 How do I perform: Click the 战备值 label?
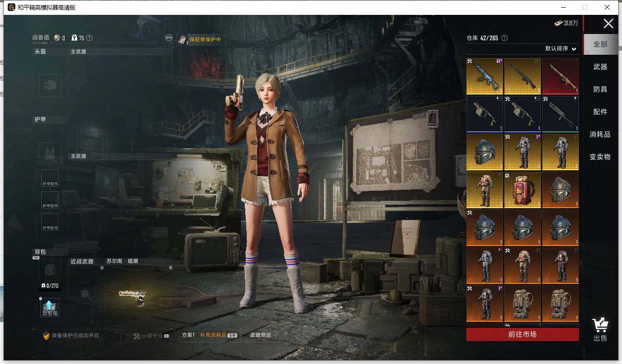pos(41,38)
